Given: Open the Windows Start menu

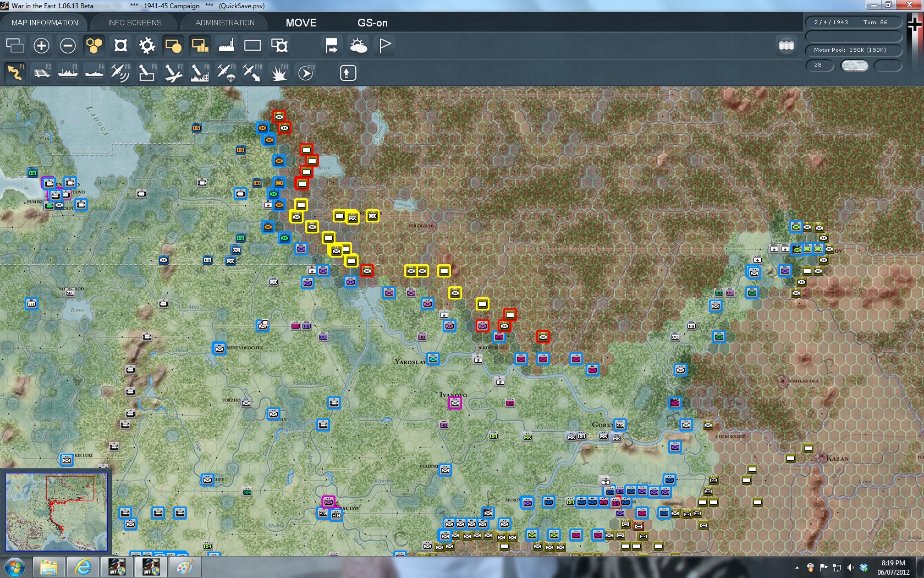Looking at the screenshot, I should coord(15,567).
